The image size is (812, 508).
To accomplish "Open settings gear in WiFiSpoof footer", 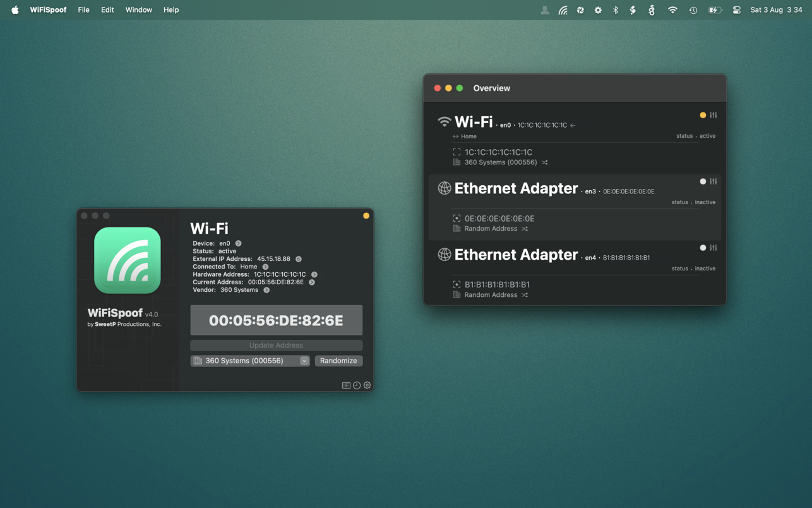I will [x=367, y=385].
